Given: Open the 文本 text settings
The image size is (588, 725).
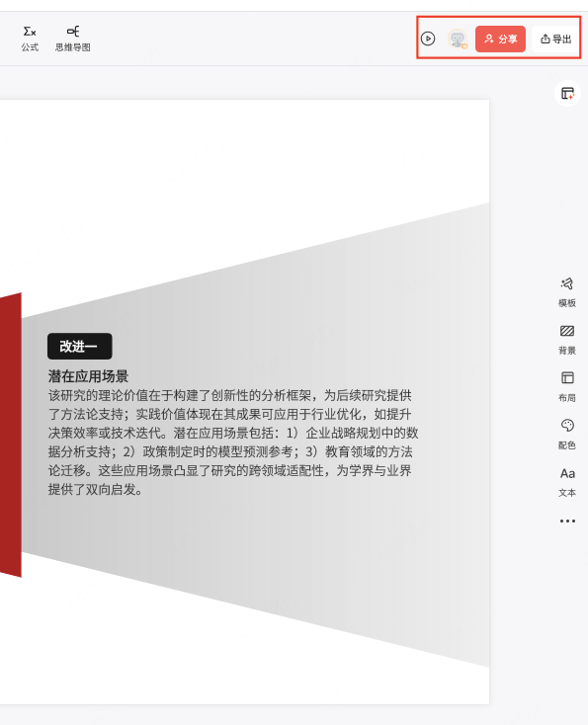Looking at the screenshot, I should [567, 482].
